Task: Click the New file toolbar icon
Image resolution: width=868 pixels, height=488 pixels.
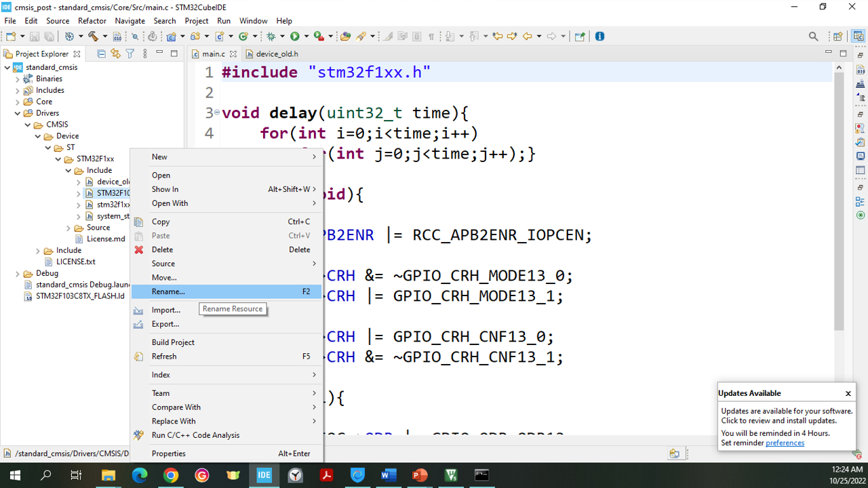Action: (x=12, y=37)
